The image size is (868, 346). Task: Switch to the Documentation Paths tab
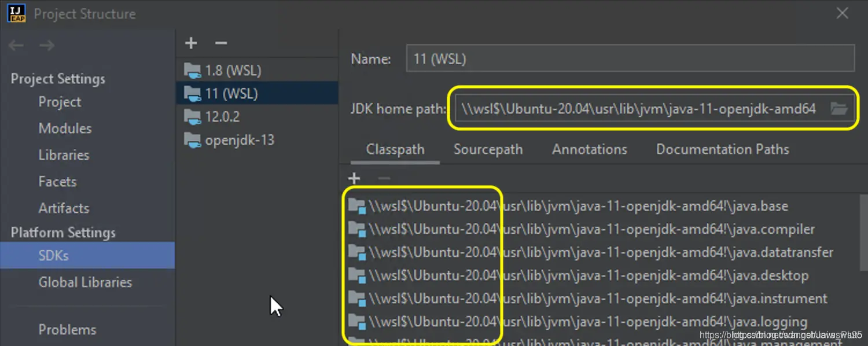[723, 150]
